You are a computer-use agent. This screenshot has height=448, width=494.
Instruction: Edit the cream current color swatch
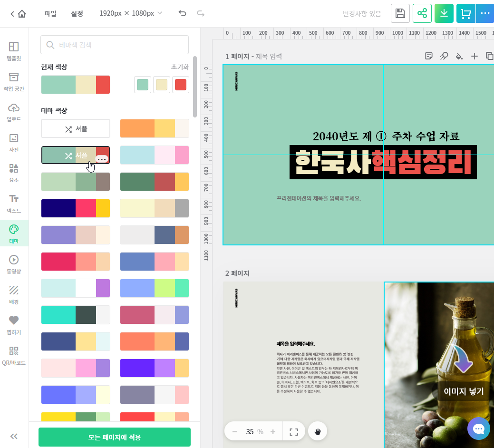click(162, 85)
